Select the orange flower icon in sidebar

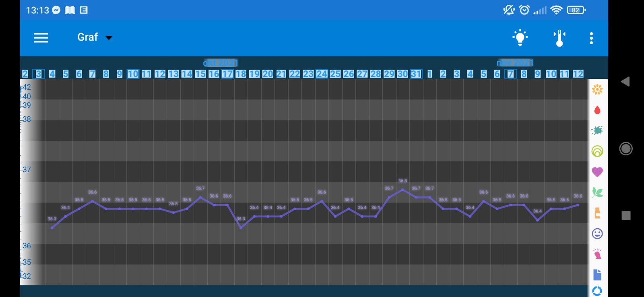point(597,89)
